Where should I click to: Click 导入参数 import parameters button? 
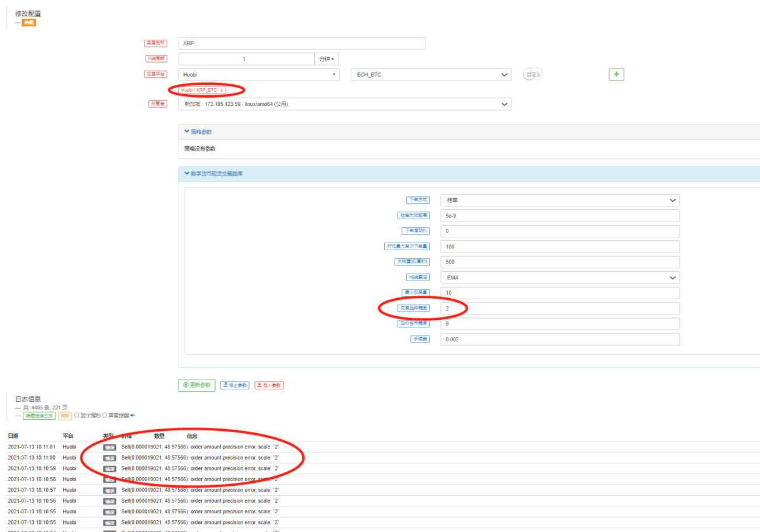(x=269, y=386)
